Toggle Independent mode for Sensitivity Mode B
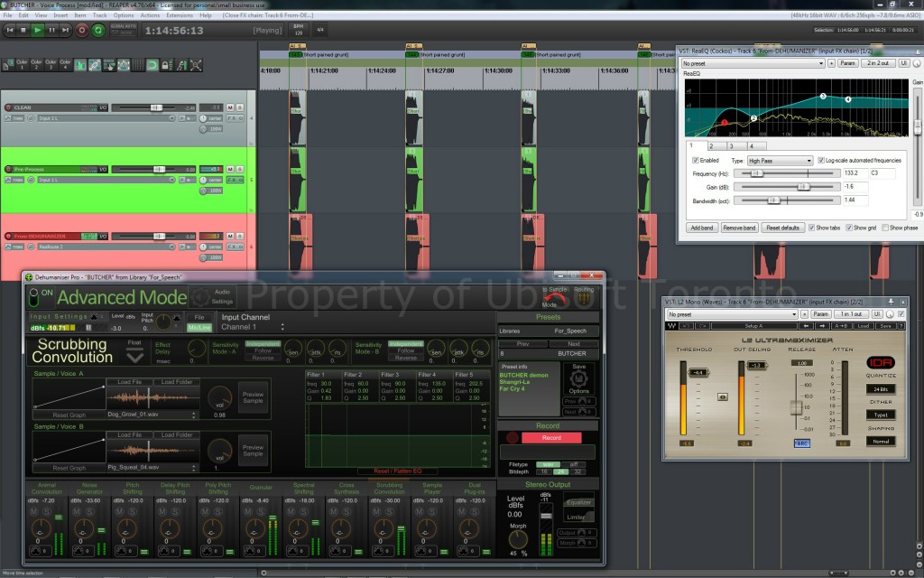The image size is (924, 578). coord(406,344)
